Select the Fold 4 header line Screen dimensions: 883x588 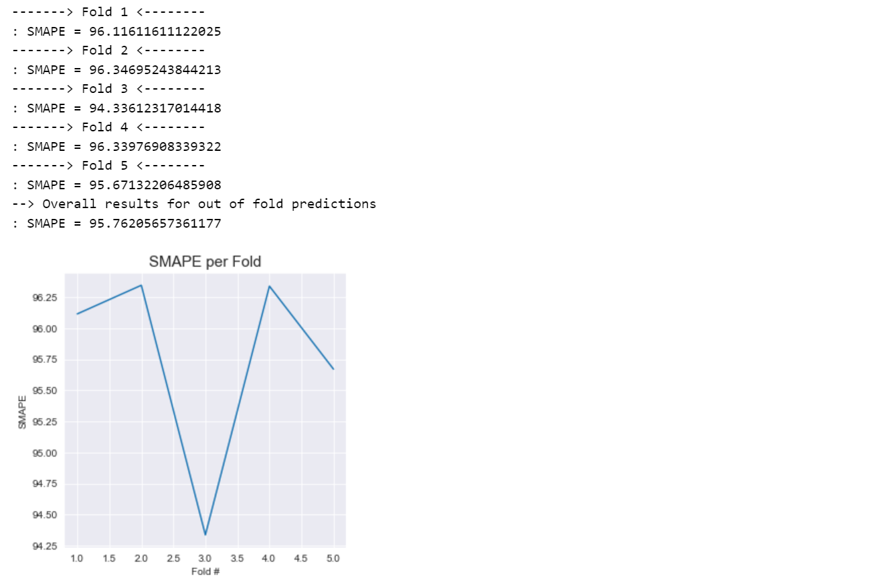108,127
